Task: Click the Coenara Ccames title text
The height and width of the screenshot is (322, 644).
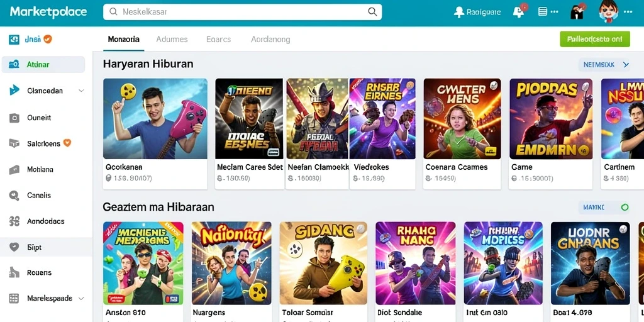Action: coord(457,167)
